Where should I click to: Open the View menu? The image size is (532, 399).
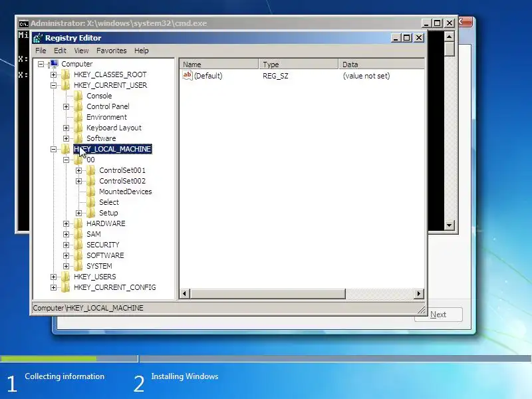(81, 51)
